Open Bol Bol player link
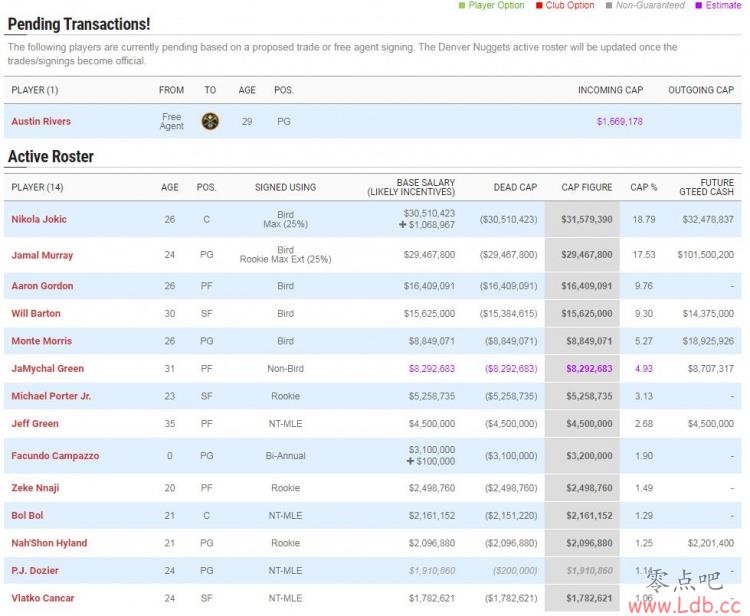 point(27,516)
